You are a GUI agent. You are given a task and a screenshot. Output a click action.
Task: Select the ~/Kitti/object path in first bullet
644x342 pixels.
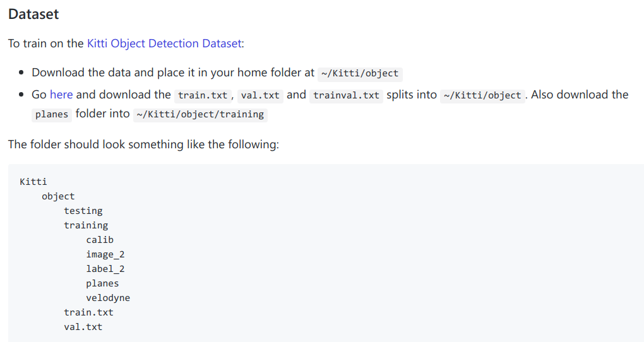360,73
